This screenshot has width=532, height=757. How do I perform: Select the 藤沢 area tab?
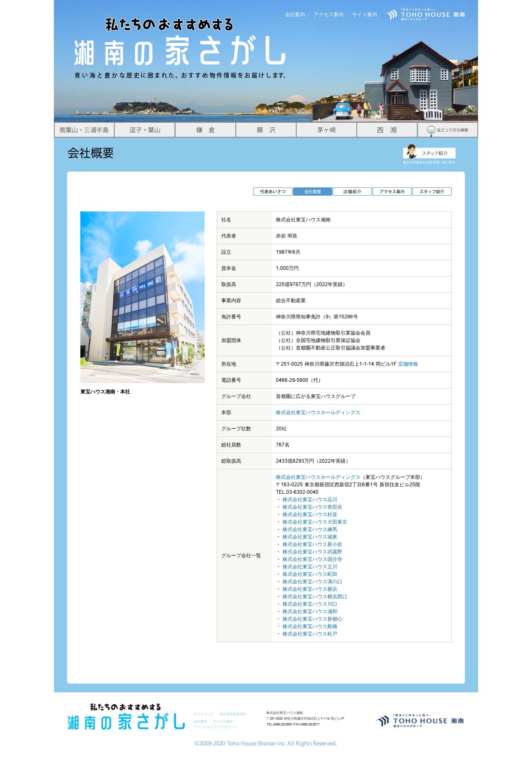(266, 130)
